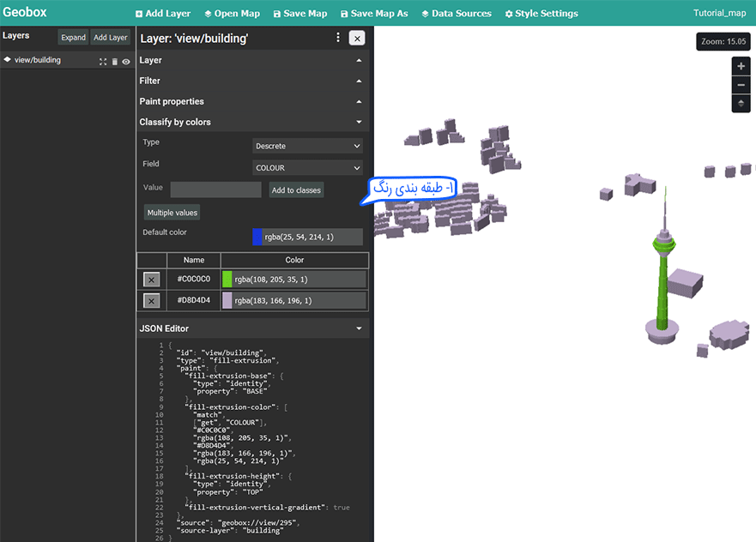This screenshot has width=756, height=542.
Task: Open the Field dropdown showing COLOUR
Action: coord(307,168)
